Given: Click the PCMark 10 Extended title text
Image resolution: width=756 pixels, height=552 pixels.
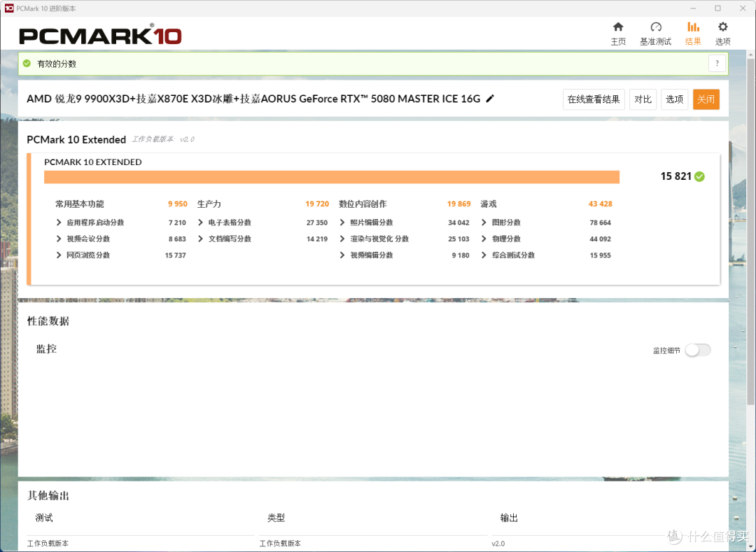Looking at the screenshot, I should [x=76, y=140].
